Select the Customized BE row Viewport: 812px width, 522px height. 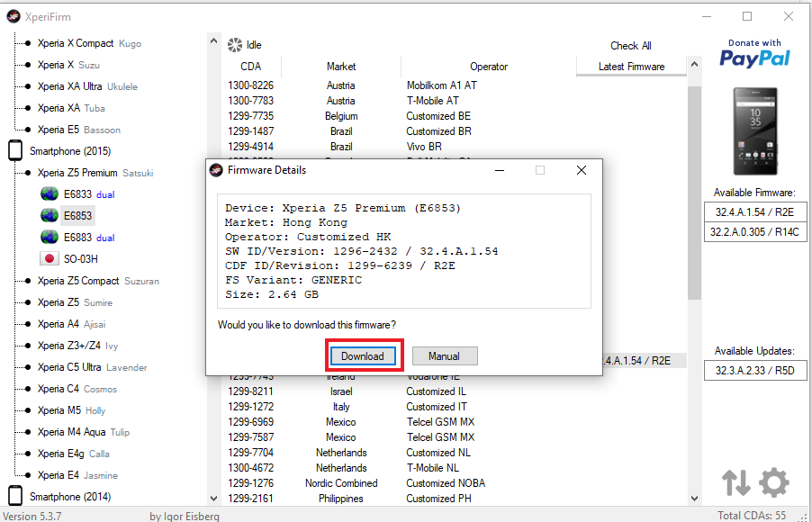pyautogui.click(x=454, y=116)
